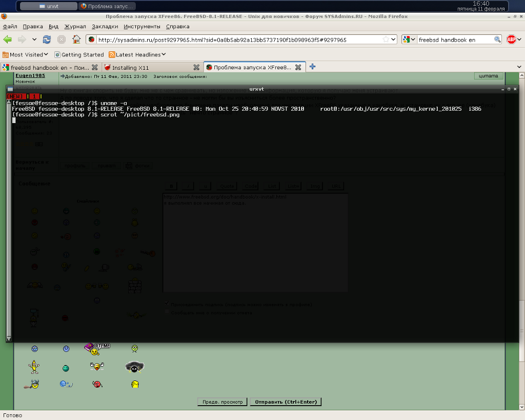Click the Отправить (Ctrl+Enter) submit button

286,402
